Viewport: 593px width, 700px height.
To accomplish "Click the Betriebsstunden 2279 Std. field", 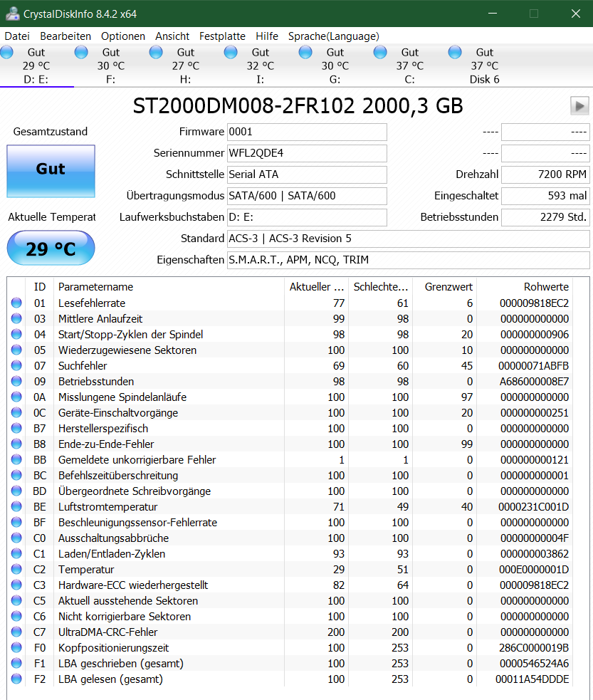I will point(545,217).
